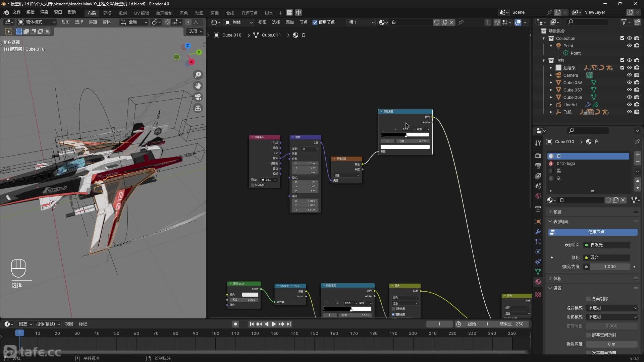Click 自发光 surface shader button
This screenshot has height=362, width=644.
click(606, 245)
